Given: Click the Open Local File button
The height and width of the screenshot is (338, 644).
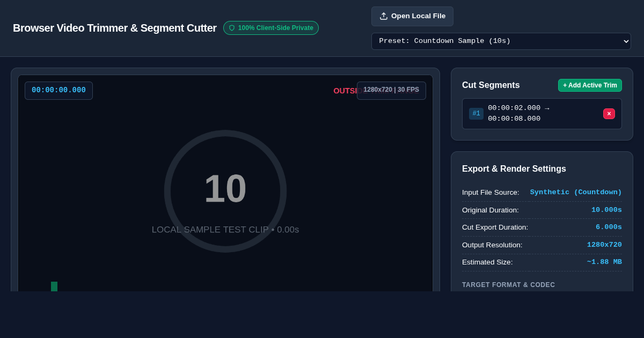Looking at the screenshot, I should click(412, 16).
